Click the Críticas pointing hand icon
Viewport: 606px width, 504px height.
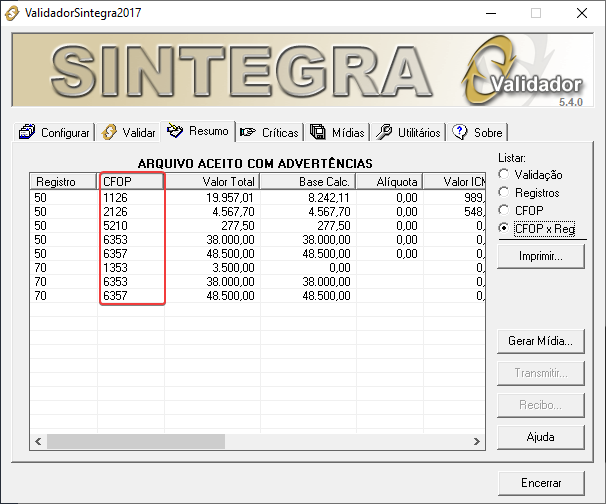tap(248, 133)
